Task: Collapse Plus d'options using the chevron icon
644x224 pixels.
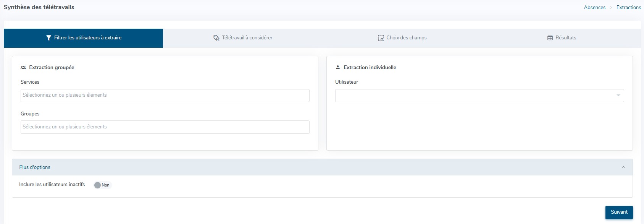Action: (623, 167)
